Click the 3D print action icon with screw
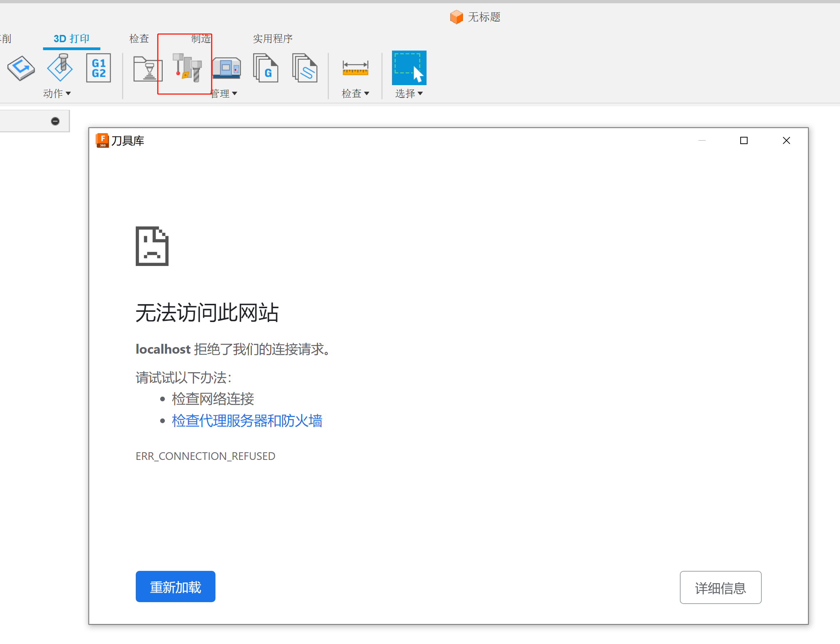The width and height of the screenshot is (840, 644). pyautogui.click(x=60, y=68)
